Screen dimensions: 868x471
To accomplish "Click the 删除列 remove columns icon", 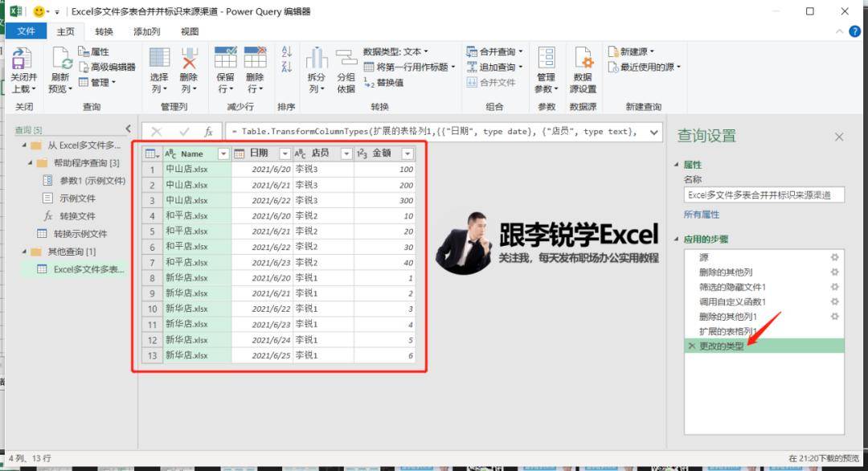I will [189, 58].
